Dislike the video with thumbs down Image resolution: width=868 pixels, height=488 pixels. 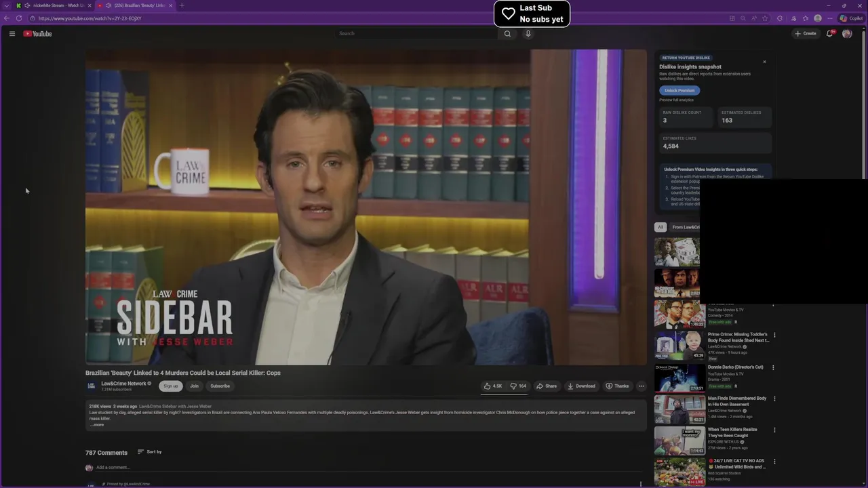(518, 386)
